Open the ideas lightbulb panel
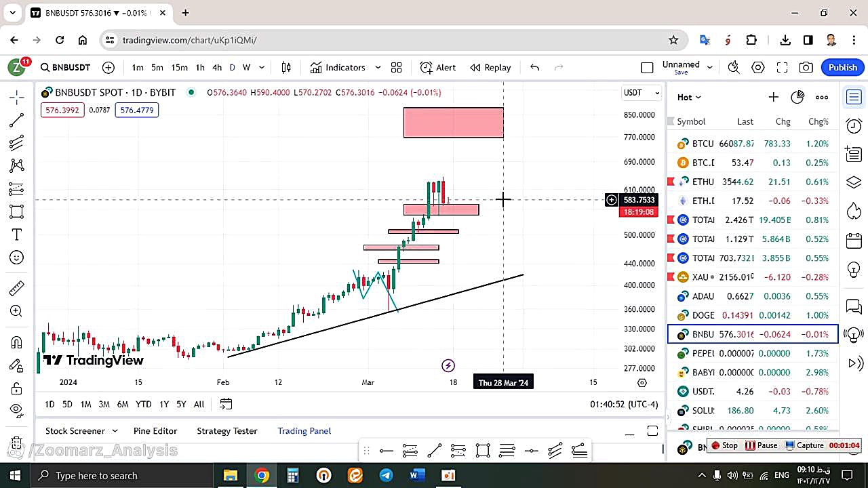The width and height of the screenshot is (868, 488). point(854,269)
